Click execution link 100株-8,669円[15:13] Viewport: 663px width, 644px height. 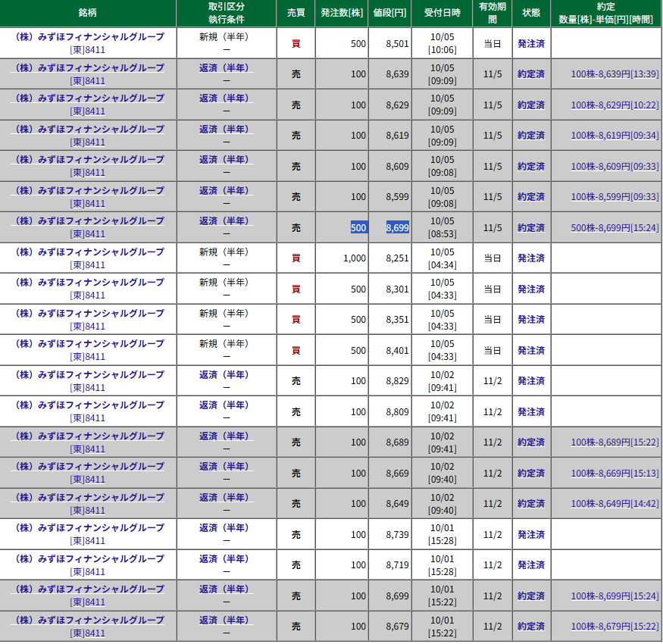(615, 473)
